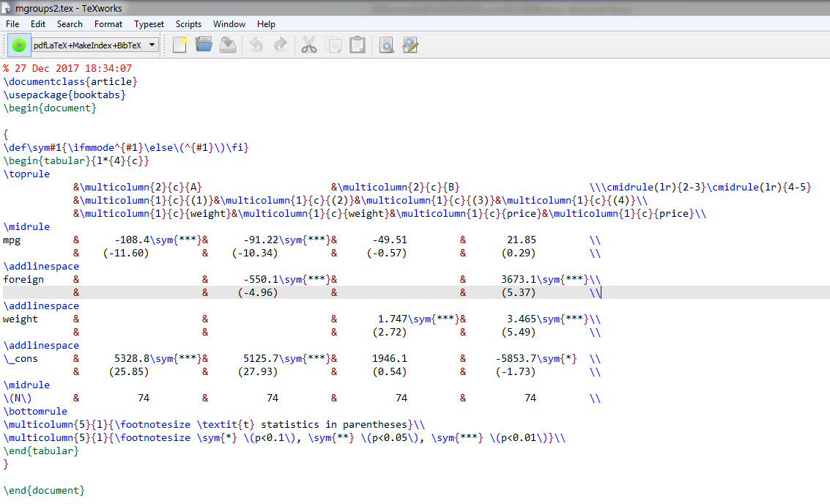Cut selected text with the scissors icon
Image resolution: width=830 pixels, height=504 pixels.
pyautogui.click(x=308, y=45)
